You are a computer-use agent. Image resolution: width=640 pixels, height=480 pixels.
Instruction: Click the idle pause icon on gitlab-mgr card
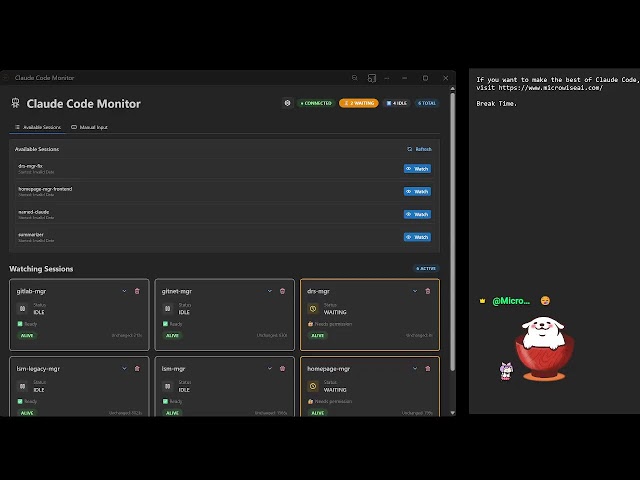pos(22,309)
